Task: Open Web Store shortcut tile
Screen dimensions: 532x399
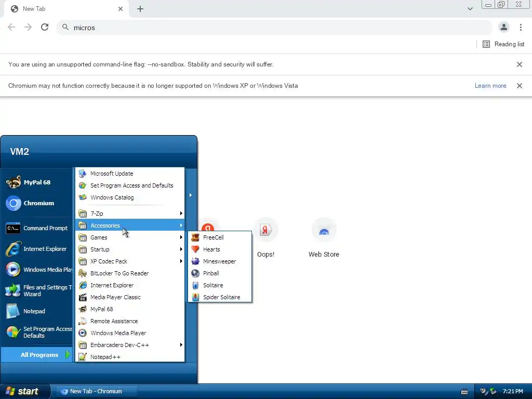Action: tap(324, 238)
